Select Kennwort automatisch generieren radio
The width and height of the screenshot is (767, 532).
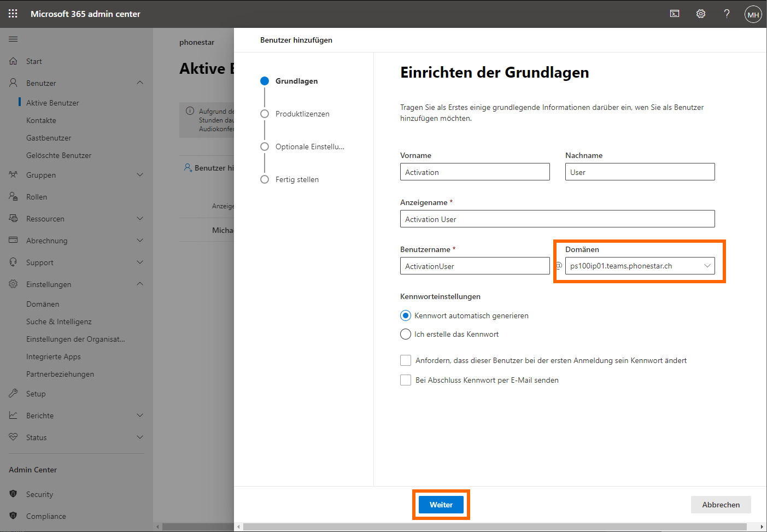click(406, 315)
